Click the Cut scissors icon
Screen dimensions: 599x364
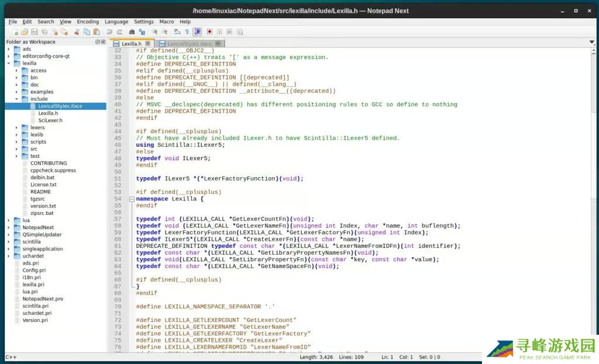click(x=77, y=32)
